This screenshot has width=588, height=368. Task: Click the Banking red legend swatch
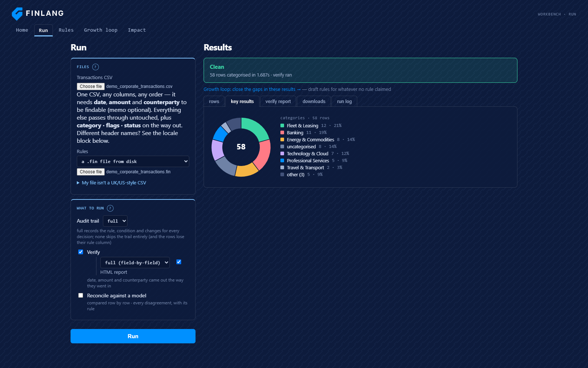point(282,133)
